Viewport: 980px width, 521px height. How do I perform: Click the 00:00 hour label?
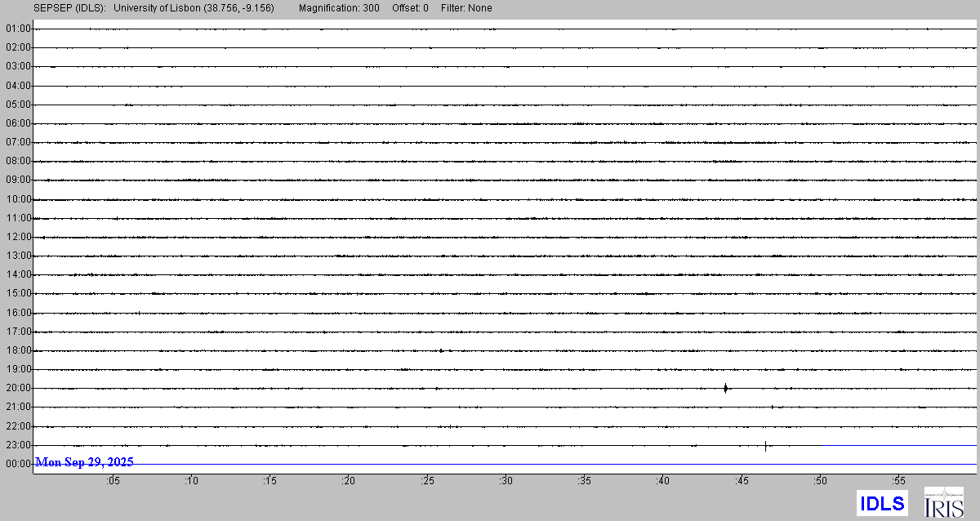click(x=18, y=464)
